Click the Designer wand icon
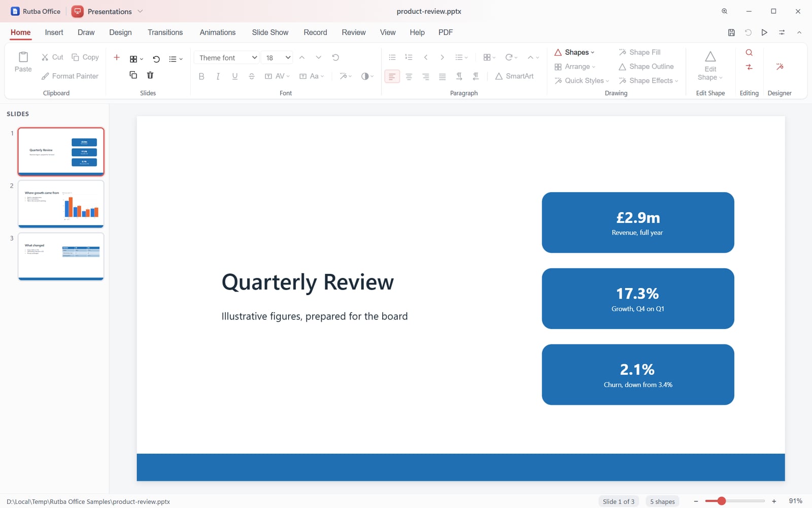This screenshot has width=812, height=508. coord(780,67)
